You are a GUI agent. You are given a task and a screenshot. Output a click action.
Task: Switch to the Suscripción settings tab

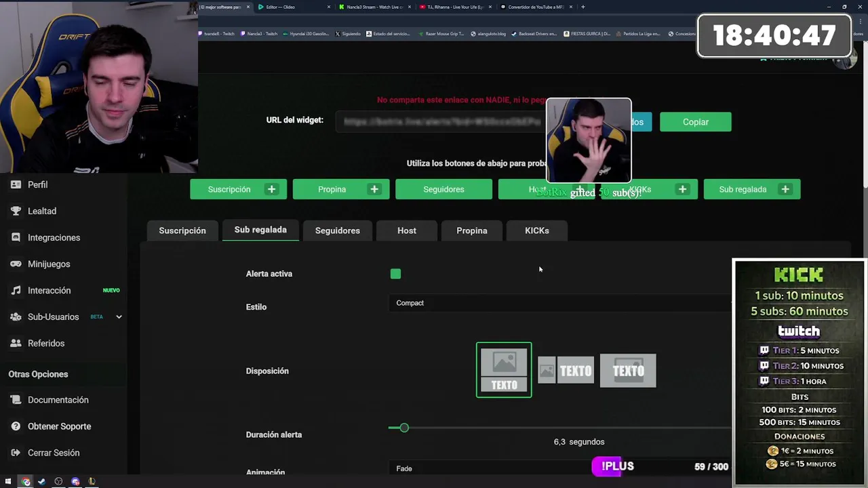tap(182, 230)
